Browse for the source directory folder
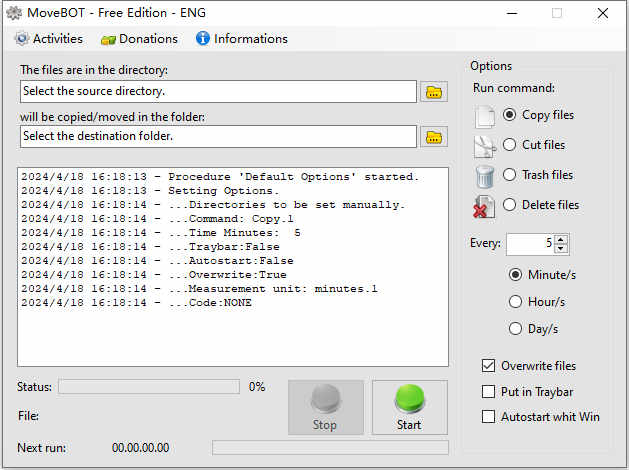Image resolution: width=629 pixels, height=470 pixels. [434, 92]
